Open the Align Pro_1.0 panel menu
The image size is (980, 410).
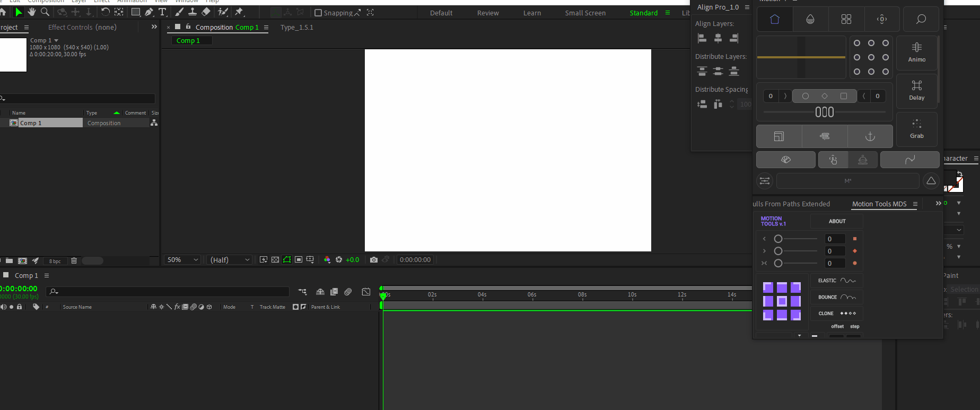click(747, 7)
